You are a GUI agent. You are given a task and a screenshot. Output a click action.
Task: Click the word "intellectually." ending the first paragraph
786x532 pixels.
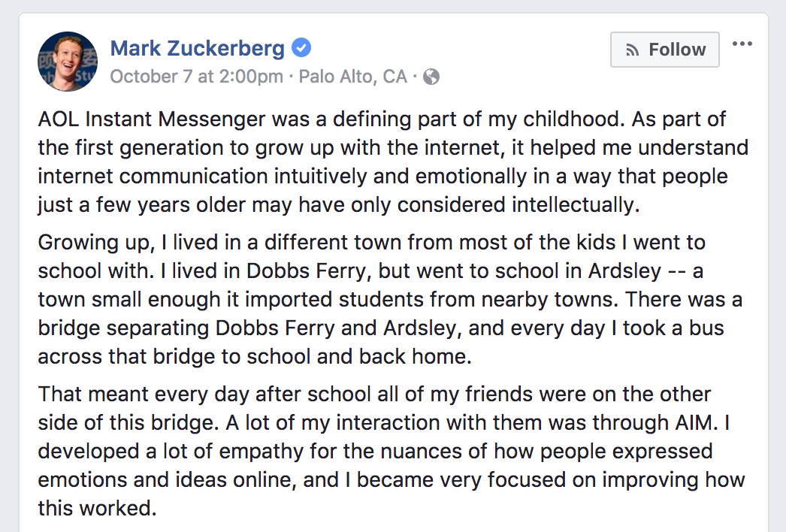coord(576,205)
